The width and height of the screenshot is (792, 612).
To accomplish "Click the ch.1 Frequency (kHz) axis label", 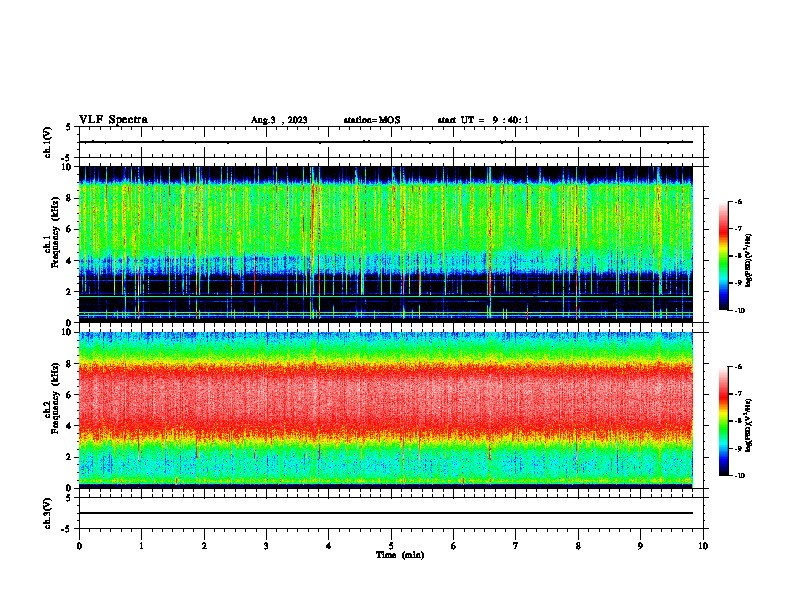I will (x=51, y=232).
